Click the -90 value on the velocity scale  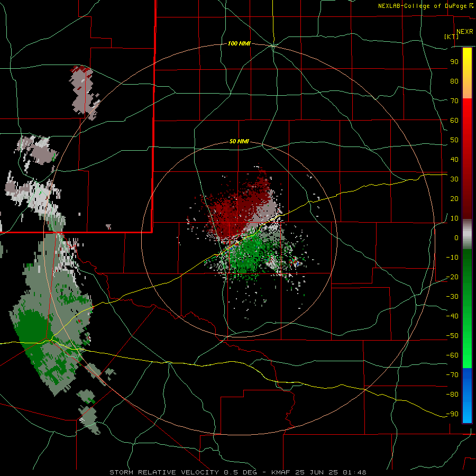(x=452, y=414)
